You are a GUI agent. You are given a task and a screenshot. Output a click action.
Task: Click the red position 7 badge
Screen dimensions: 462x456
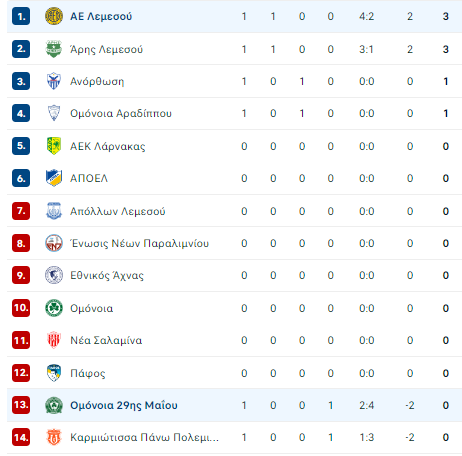[x=21, y=211]
